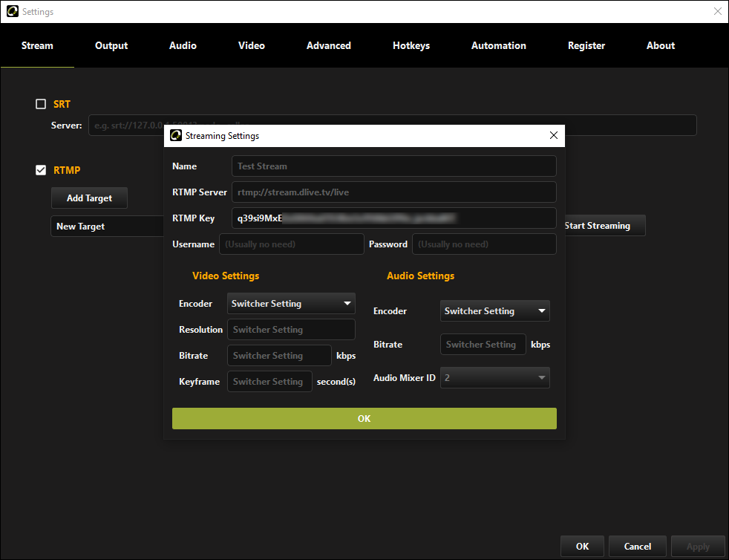Image resolution: width=729 pixels, height=560 pixels.
Task: Click the audio Bitrate field
Action: [x=483, y=344]
